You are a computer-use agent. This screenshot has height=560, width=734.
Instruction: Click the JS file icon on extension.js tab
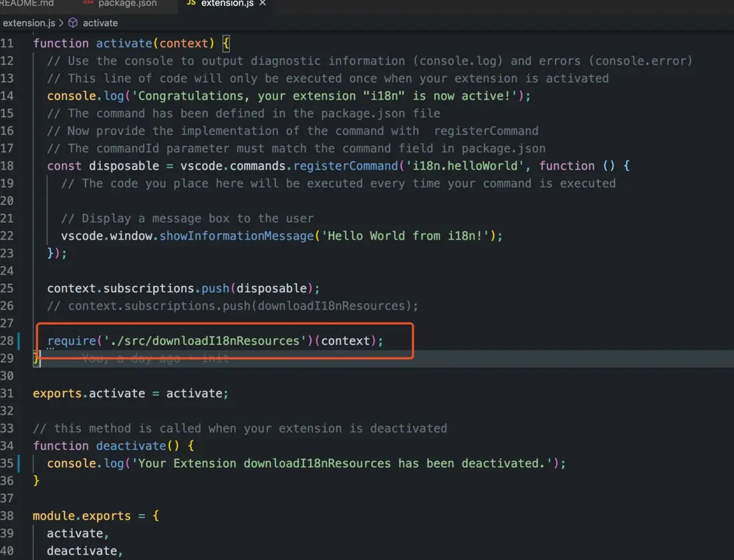191,3
